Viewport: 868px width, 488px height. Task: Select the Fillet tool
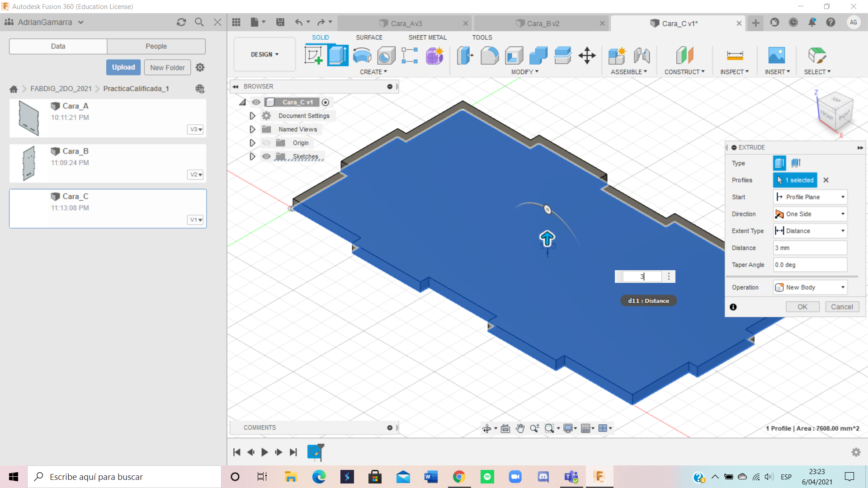tap(490, 56)
